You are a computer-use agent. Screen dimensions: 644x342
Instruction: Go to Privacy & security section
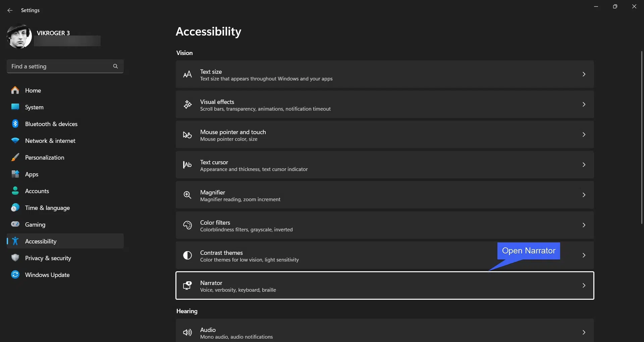48,258
